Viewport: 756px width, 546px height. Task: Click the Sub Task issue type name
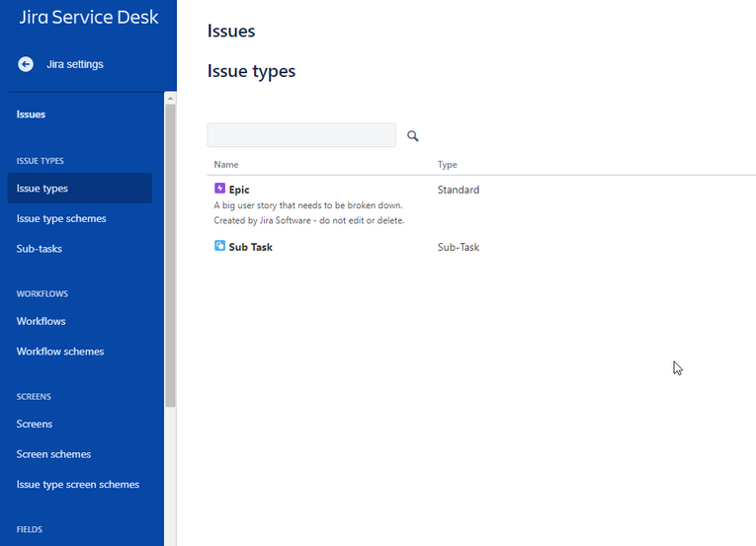pos(251,247)
